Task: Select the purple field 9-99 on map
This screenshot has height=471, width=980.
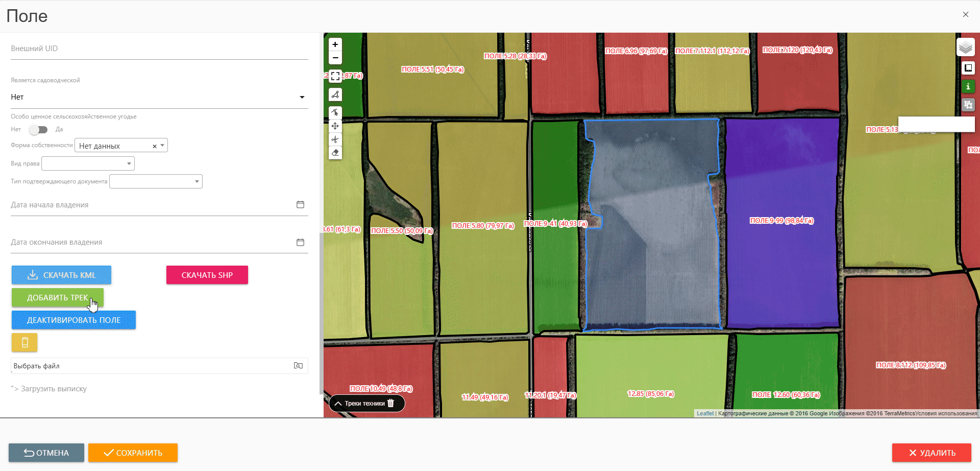Action: 781,255
